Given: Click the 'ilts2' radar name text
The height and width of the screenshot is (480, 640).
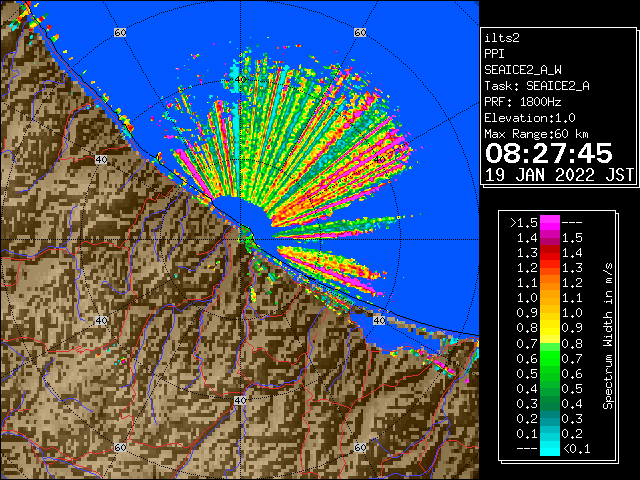Looking at the screenshot, I should pos(502,38).
